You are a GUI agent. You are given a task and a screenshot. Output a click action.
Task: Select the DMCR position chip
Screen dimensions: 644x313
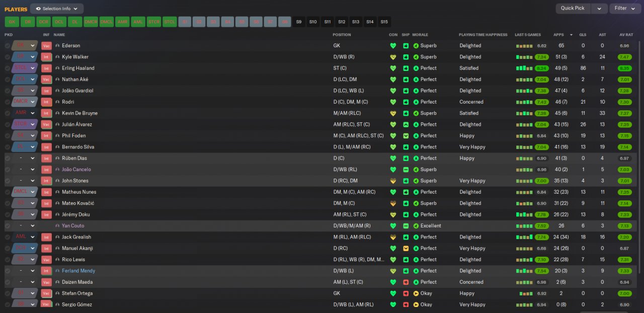91,22
